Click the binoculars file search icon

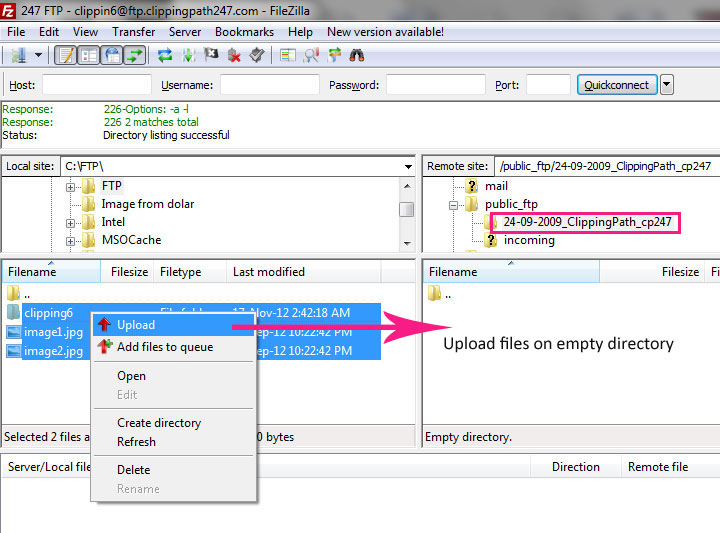point(357,56)
